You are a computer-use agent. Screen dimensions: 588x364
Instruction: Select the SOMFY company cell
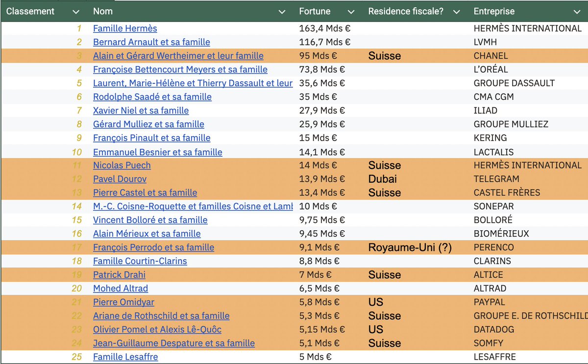488,343
